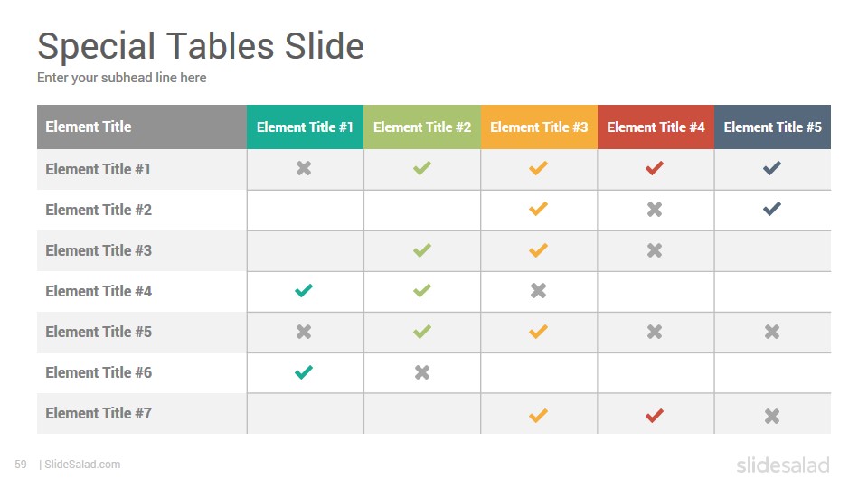868x488 pixels.
Task: Click the teal checkmark in row #6, column #1
Action: click(x=304, y=371)
